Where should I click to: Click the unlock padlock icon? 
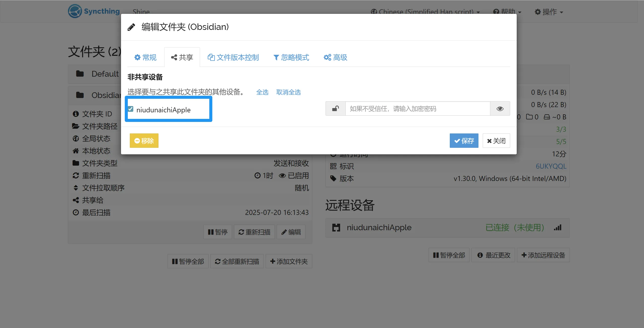335,109
